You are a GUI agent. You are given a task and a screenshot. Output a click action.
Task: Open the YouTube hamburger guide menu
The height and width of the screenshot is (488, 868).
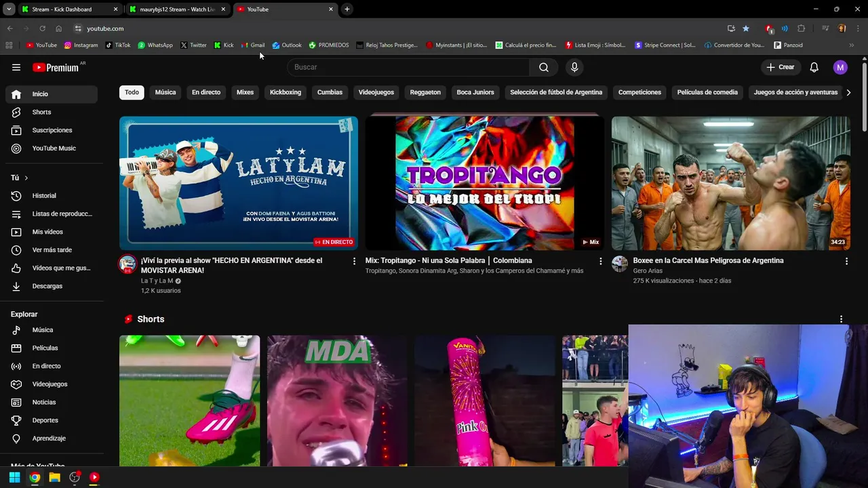(x=16, y=67)
